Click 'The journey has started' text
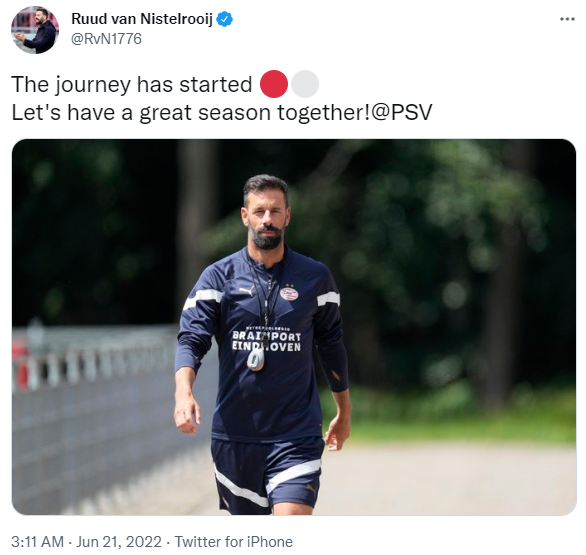 point(132,84)
